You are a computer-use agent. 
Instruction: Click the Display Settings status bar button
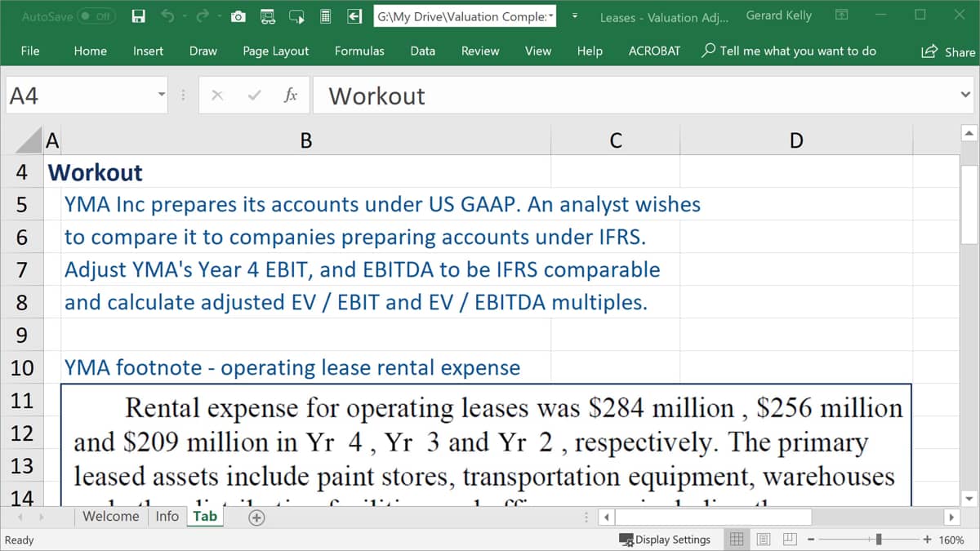665,540
